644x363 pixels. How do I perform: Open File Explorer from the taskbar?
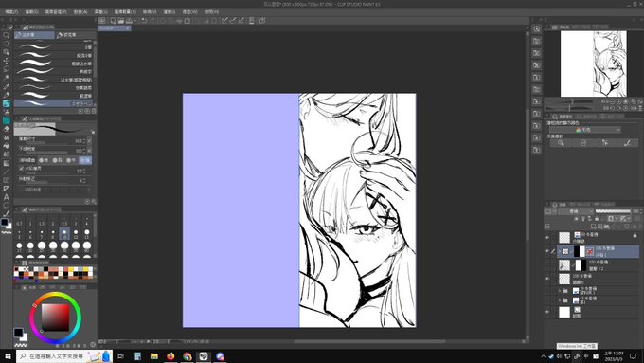tap(154, 356)
